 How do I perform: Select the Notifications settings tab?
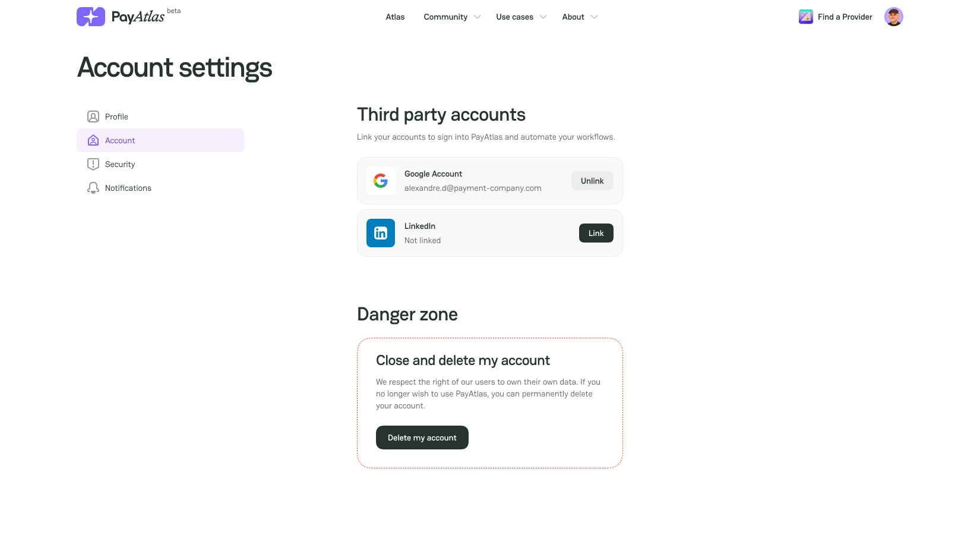pos(160,188)
